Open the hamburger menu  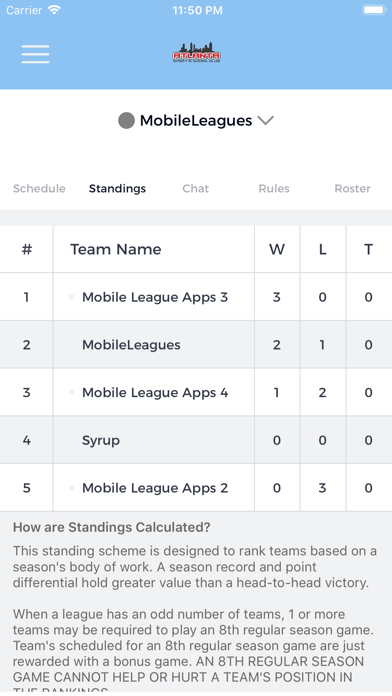[35, 54]
